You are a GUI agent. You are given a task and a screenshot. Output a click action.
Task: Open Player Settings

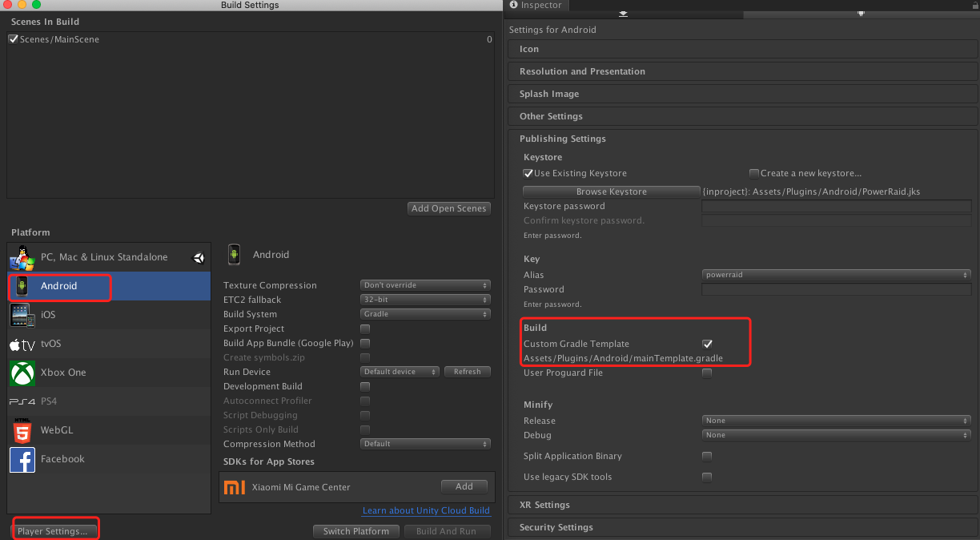(53, 531)
